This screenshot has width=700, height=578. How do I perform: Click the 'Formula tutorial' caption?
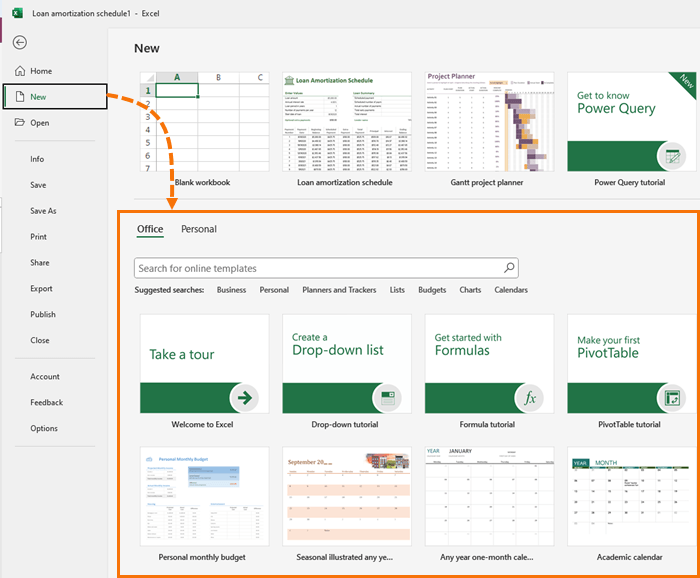pyautogui.click(x=487, y=424)
